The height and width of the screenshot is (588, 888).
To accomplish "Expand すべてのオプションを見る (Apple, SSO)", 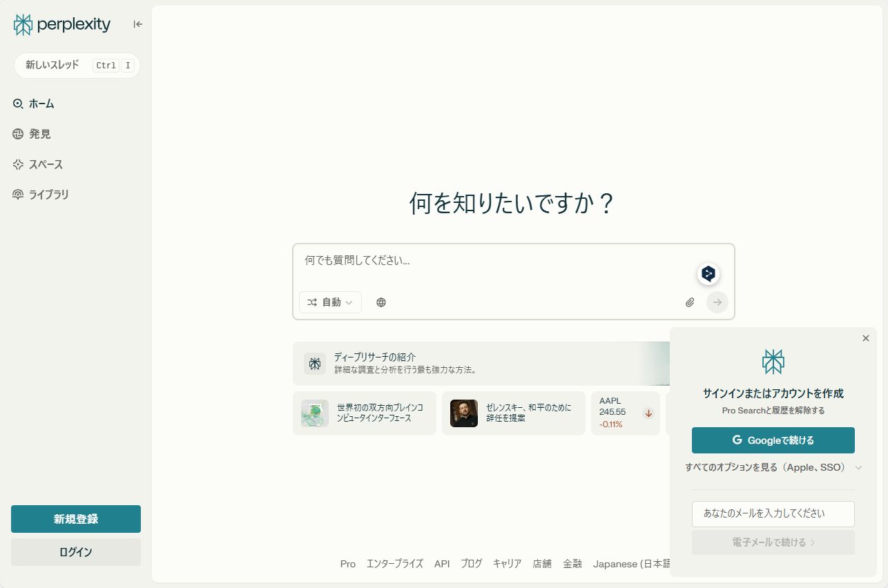I will pos(773,467).
